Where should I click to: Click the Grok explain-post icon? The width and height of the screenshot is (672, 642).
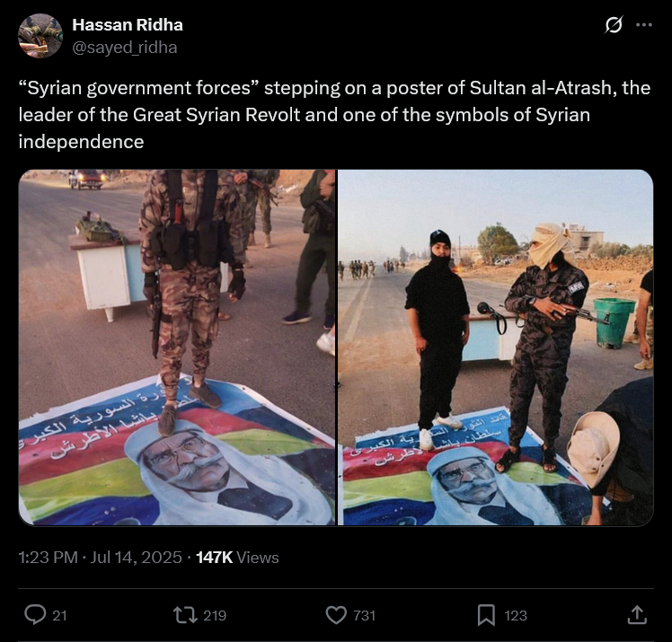(x=614, y=25)
